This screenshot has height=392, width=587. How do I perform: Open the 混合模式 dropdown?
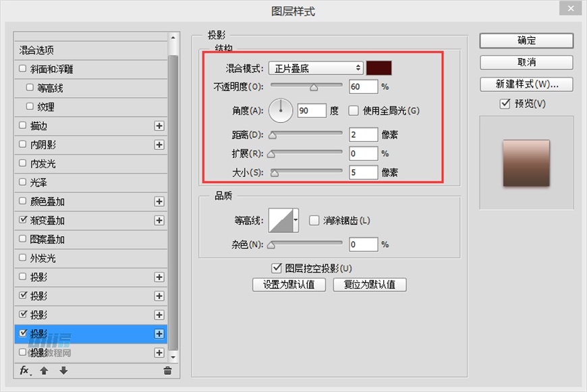point(315,67)
